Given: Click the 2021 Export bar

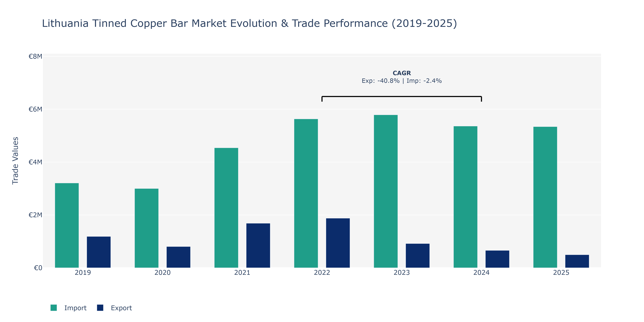Looking at the screenshot, I should point(258,246).
